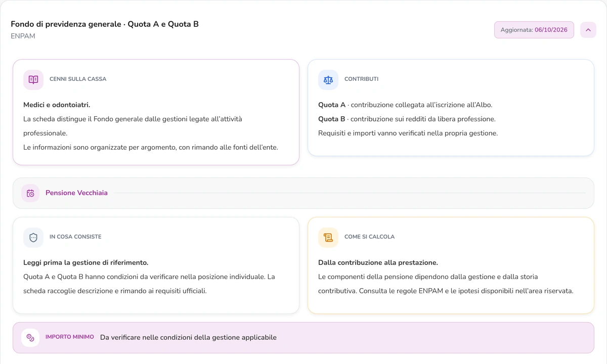The width and height of the screenshot is (607, 364).
Task: Collapse the Fondo di previdenza generale panel
Action: tap(588, 30)
